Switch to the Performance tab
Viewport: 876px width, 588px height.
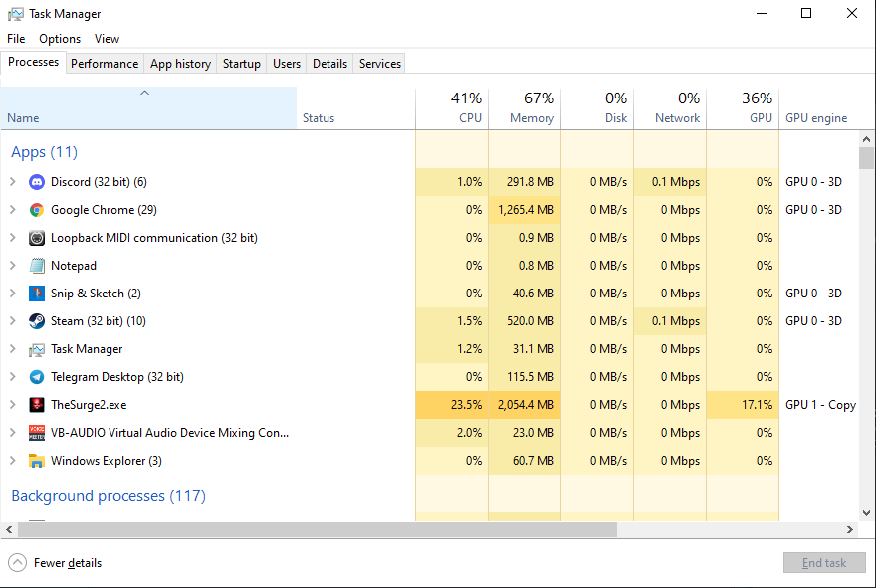coord(105,63)
